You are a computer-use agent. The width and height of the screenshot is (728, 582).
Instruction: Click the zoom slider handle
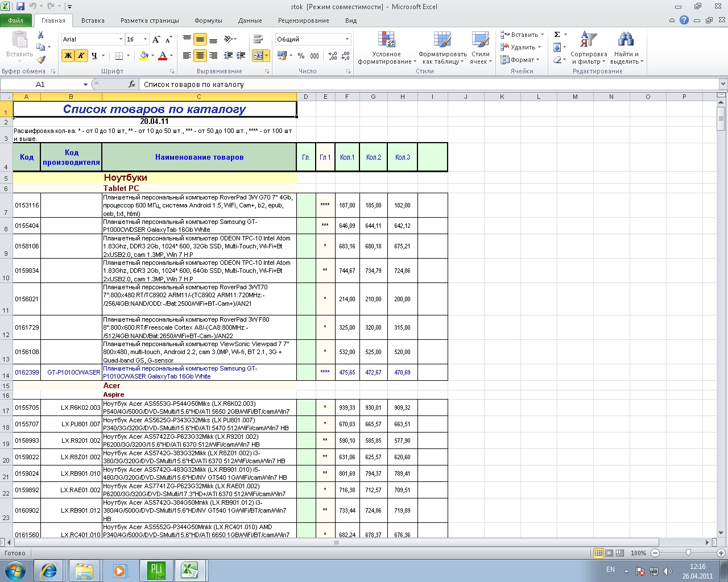688,553
